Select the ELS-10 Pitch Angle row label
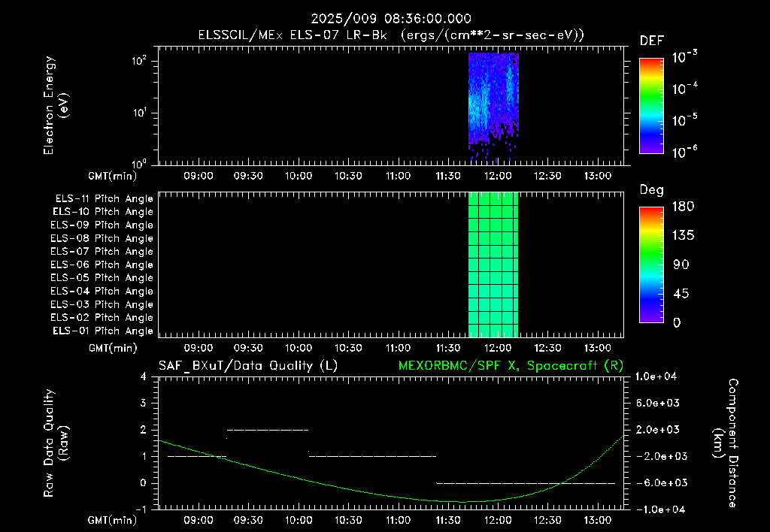770x532 pixels. click(103, 212)
